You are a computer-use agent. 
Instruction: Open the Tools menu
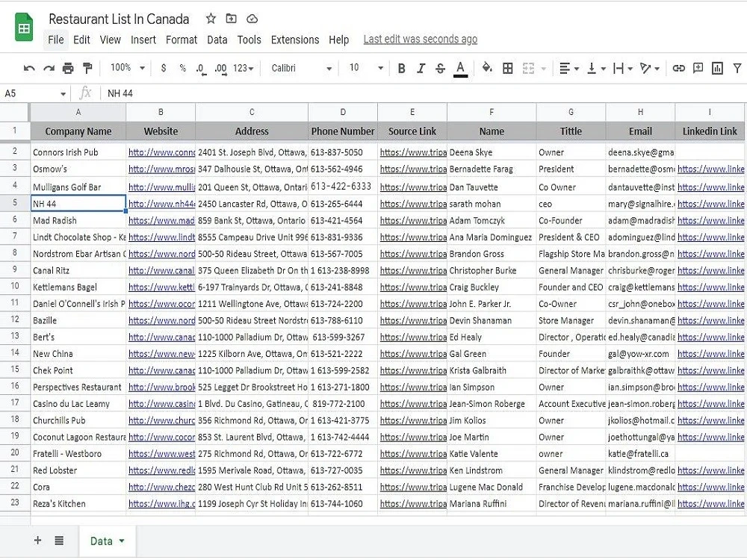[249, 40]
